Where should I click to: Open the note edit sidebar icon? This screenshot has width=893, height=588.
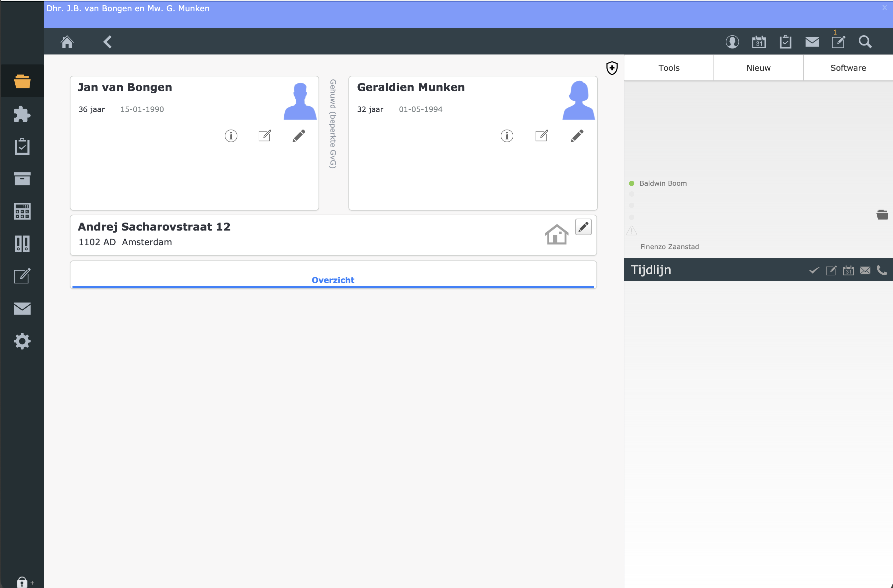[22, 276]
